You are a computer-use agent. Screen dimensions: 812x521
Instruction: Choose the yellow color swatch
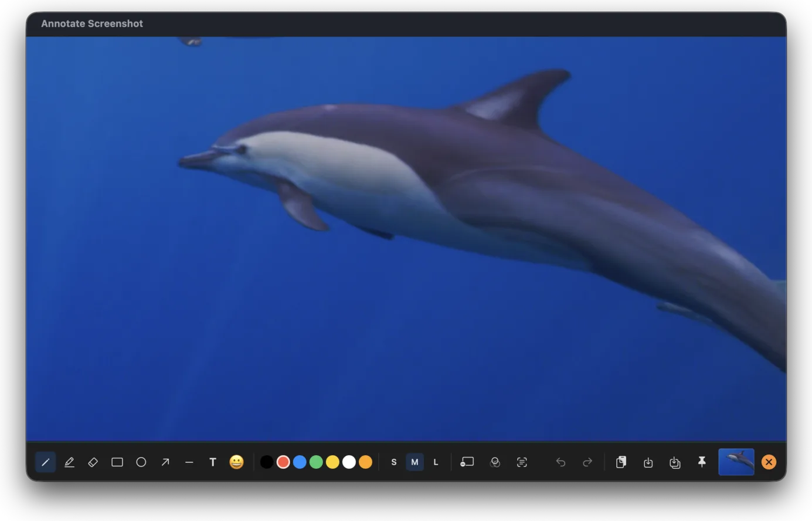pyautogui.click(x=332, y=462)
